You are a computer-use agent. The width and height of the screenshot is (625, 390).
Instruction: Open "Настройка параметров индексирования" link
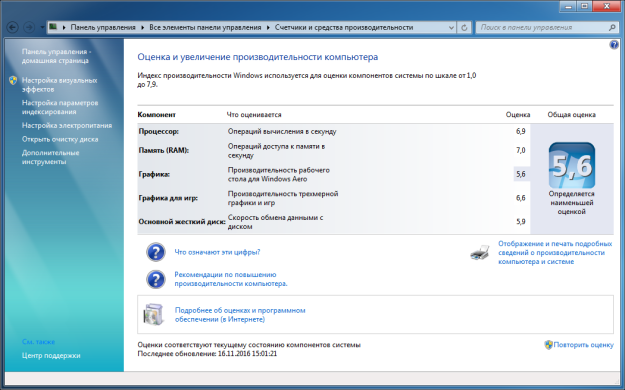(60, 107)
